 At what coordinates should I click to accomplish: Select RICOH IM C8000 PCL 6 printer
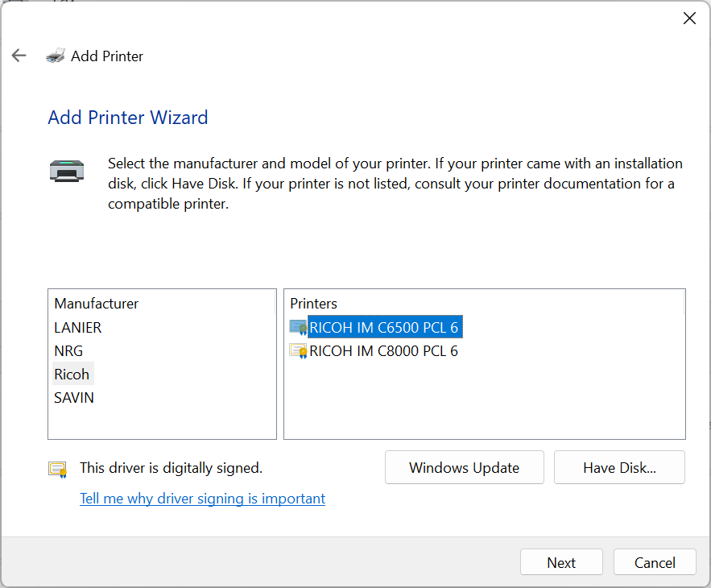[383, 351]
